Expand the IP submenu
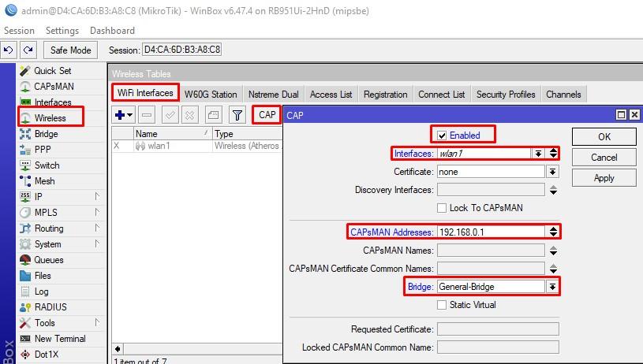The image size is (643, 364). click(97, 197)
